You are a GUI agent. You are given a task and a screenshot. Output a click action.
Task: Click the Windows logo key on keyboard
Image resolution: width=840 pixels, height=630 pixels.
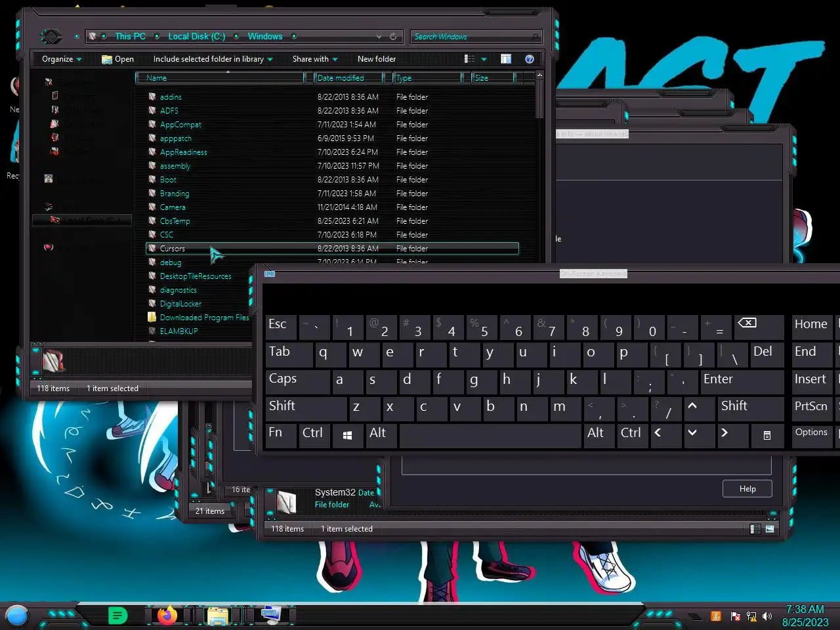coord(347,435)
